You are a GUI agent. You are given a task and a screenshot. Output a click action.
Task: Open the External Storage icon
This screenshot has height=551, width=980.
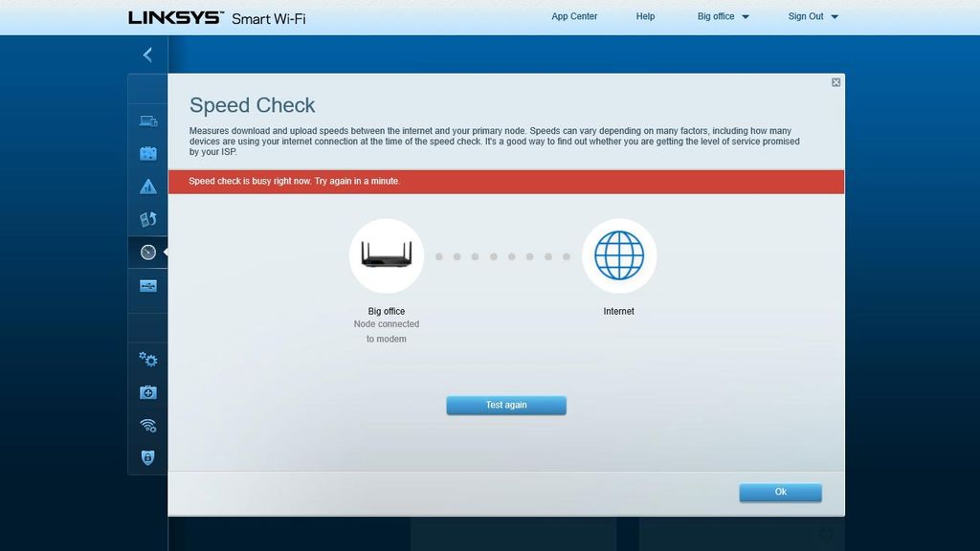(147, 285)
